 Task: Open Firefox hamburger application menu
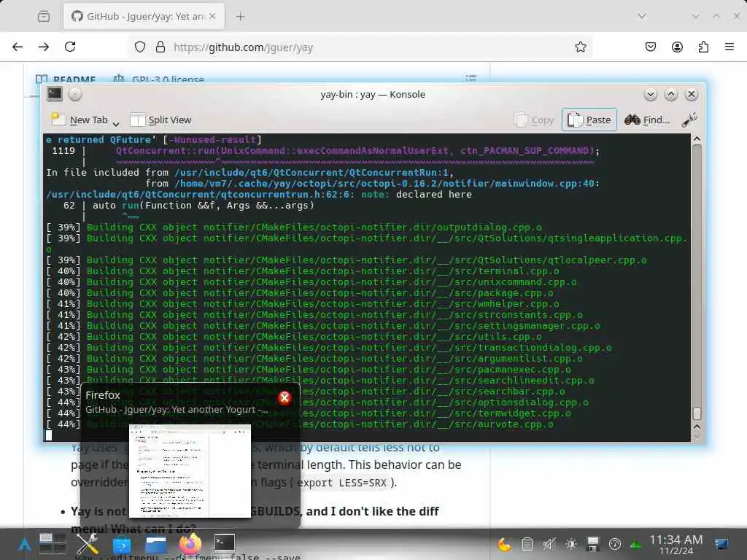[x=729, y=47]
